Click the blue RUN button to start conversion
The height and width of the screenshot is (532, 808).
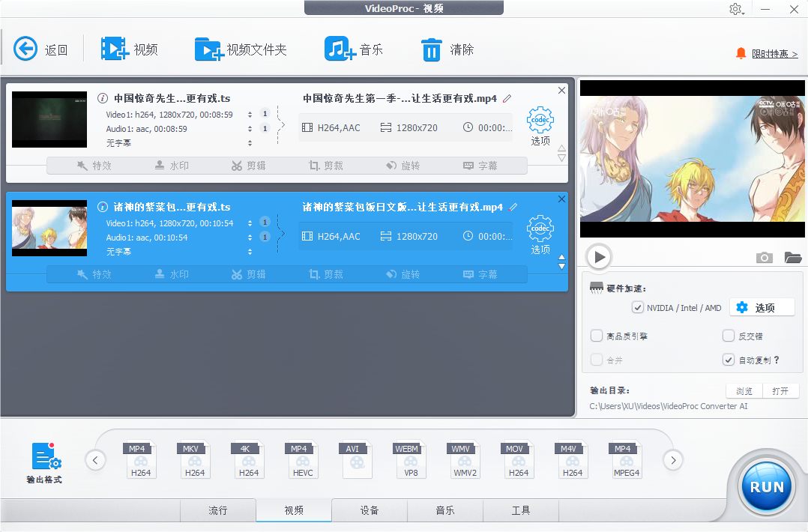click(766, 486)
